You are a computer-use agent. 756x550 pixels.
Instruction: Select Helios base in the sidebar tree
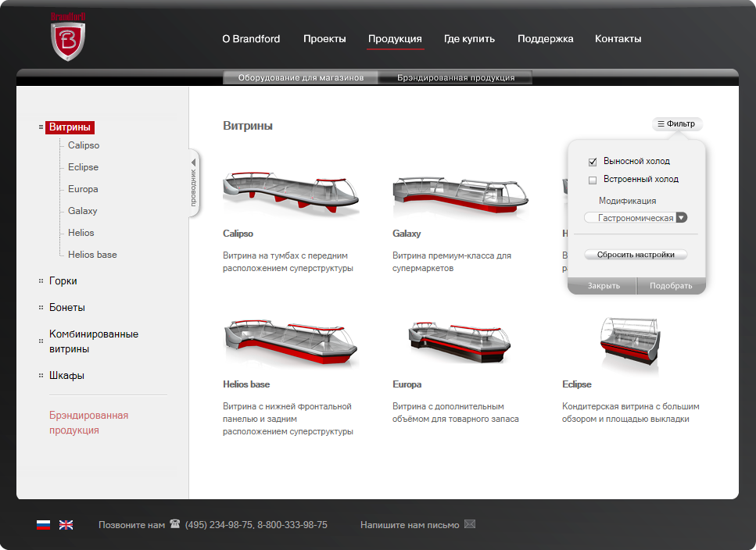click(92, 254)
